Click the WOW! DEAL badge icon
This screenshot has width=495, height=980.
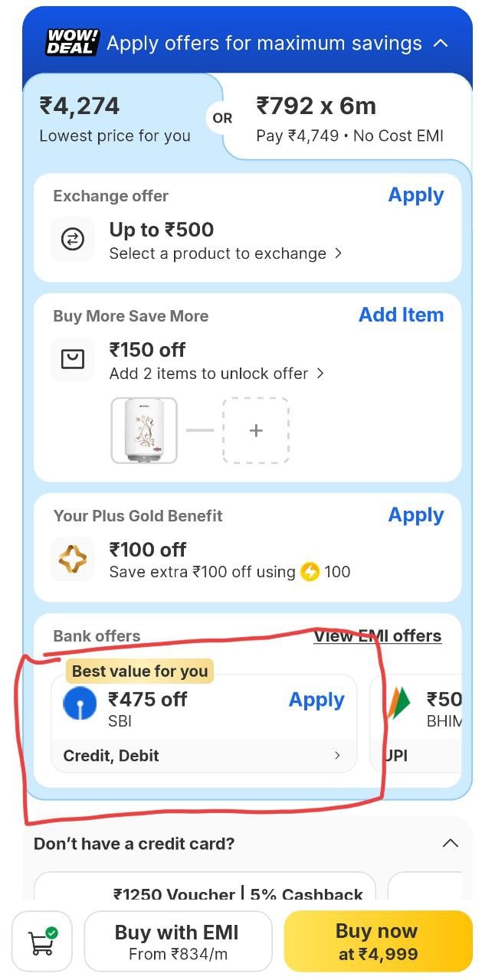72,42
